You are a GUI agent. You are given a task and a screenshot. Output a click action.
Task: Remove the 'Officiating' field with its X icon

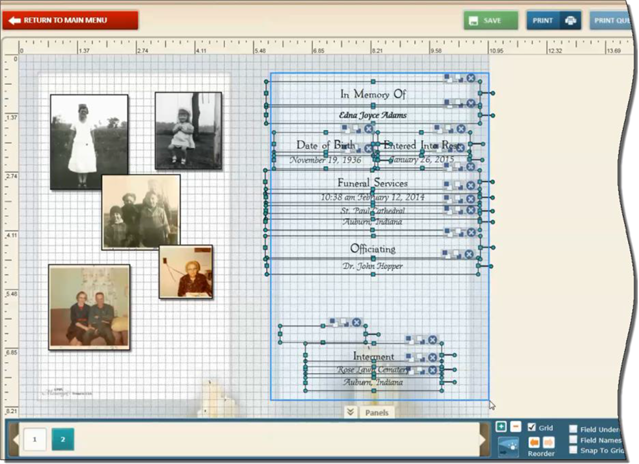click(469, 256)
